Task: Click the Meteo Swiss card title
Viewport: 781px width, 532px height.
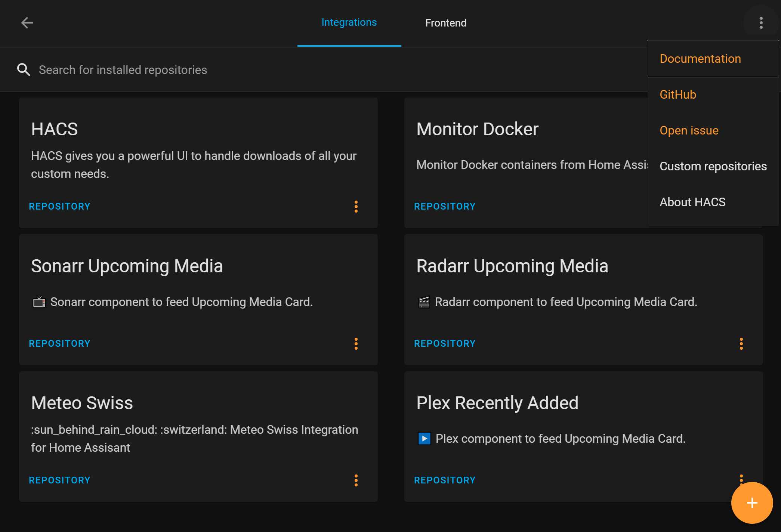Action: coord(82,403)
